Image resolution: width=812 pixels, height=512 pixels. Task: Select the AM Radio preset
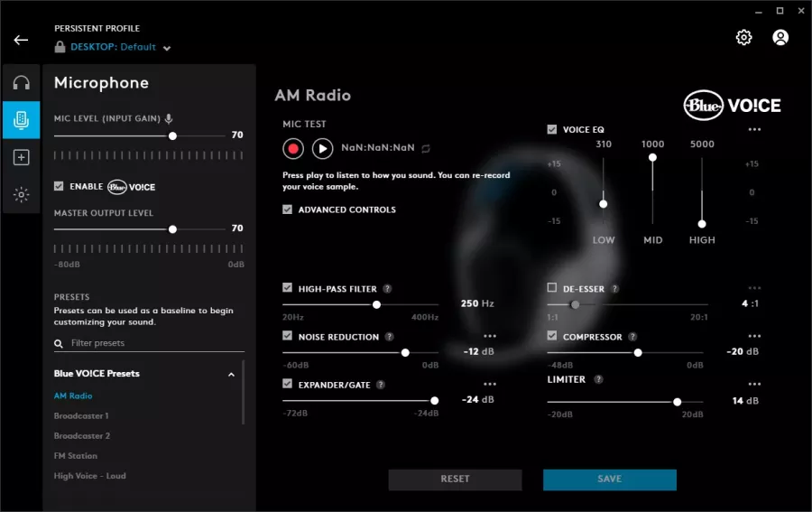73,396
